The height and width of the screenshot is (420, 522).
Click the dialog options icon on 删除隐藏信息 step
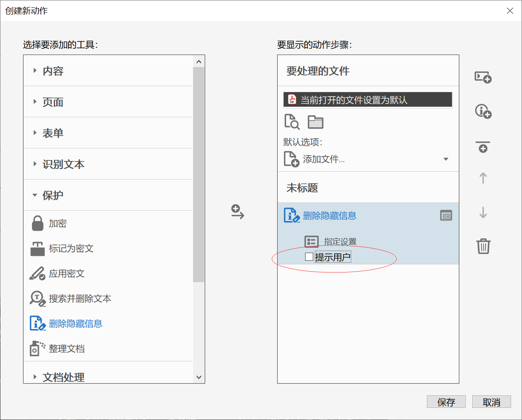coord(446,215)
